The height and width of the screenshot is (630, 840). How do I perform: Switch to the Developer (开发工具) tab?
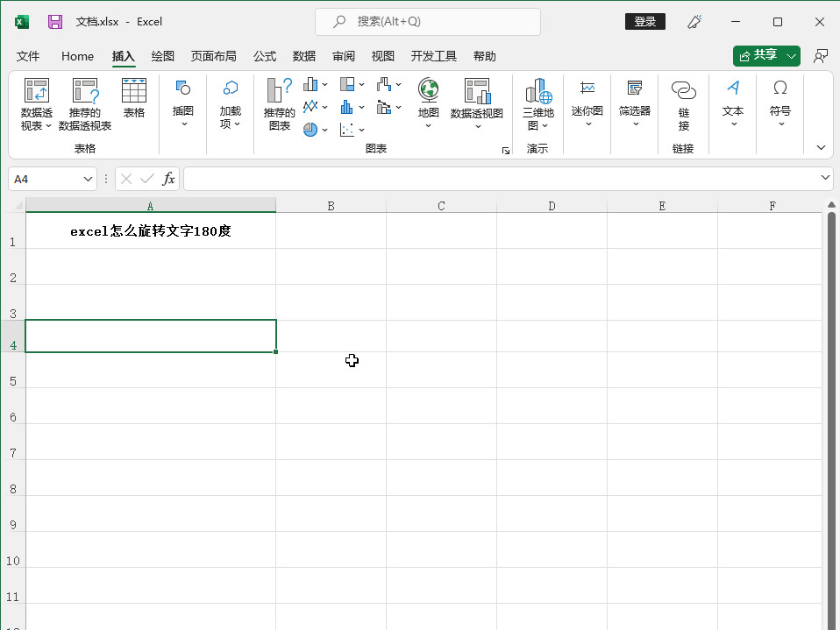pos(434,56)
